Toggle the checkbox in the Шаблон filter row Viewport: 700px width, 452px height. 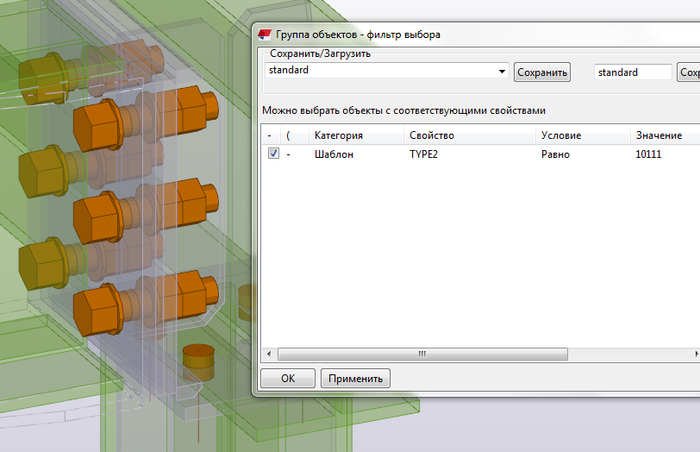coord(273,154)
